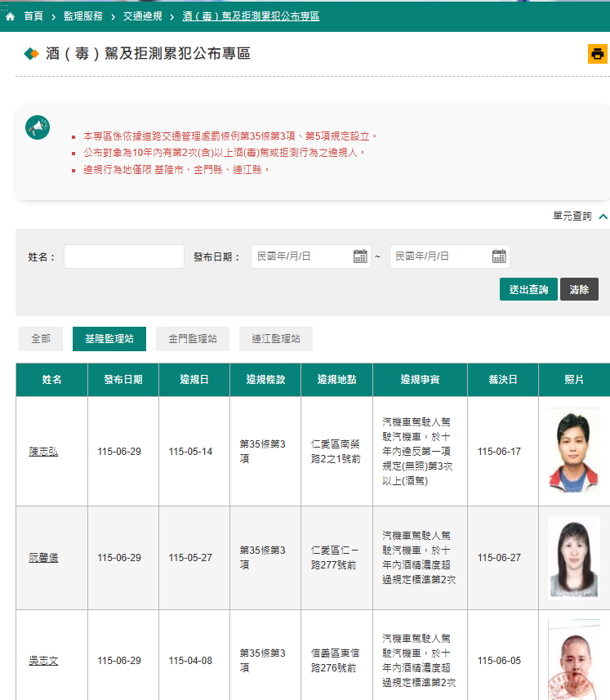This screenshot has width=610, height=700.
Task: Click location 仁愛區南榮路2之1號前
Action: [x=336, y=452]
